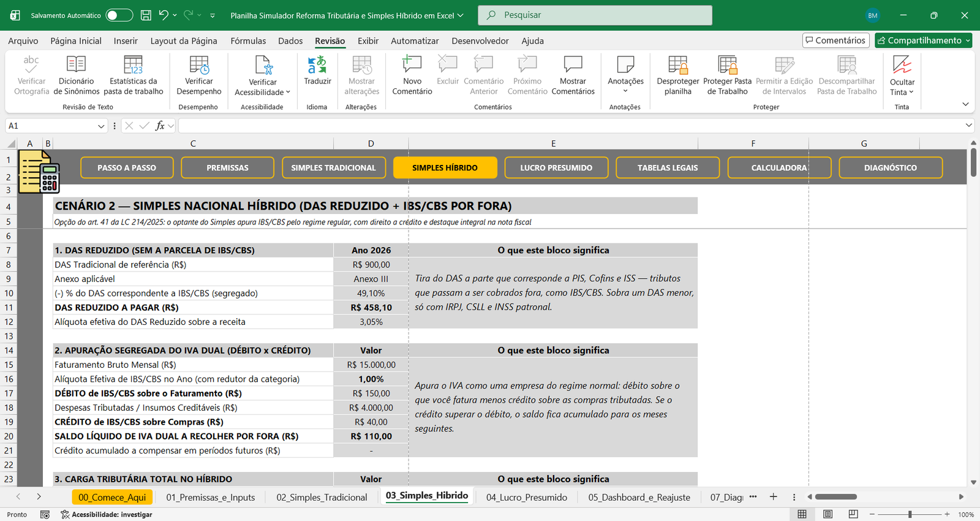Click the LUCRO PRESUMIDO navigation button
The width and height of the screenshot is (980, 521).
click(x=556, y=167)
